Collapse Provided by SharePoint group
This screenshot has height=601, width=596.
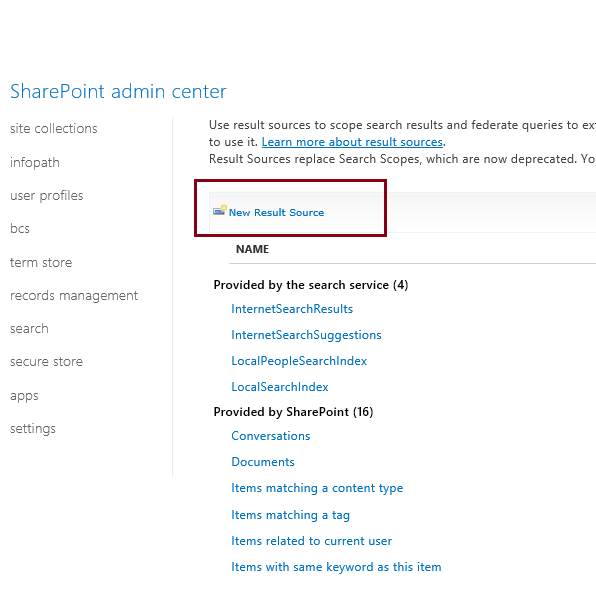coord(293,412)
